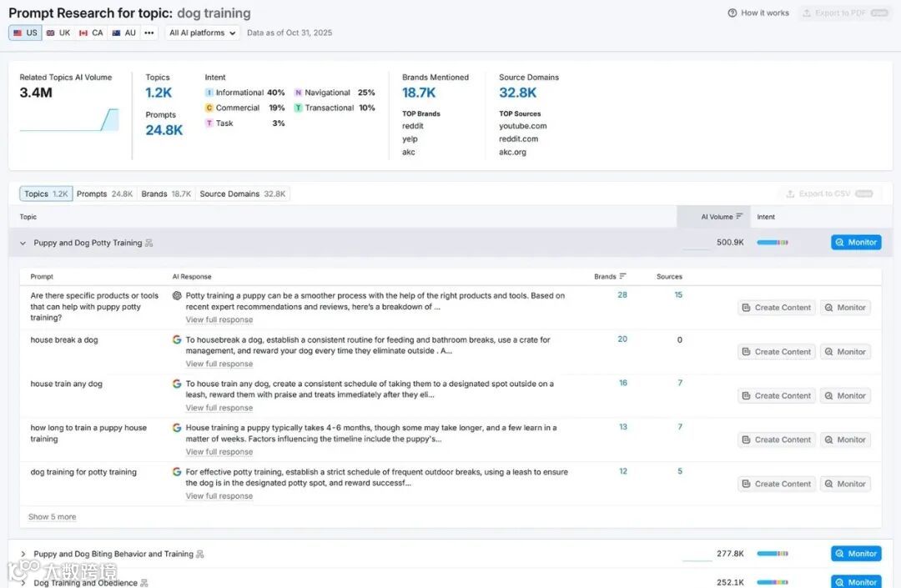Expand Puppy and Dog Biting Behavior row
This screenshot has width=901, height=588.
(x=23, y=554)
